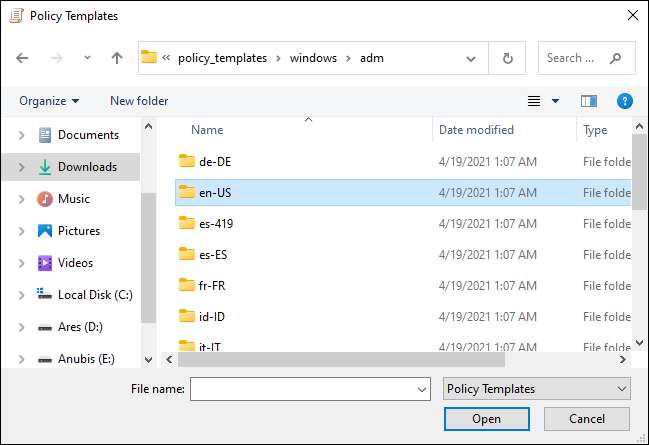Click the Back navigation arrow
Image resolution: width=649 pixels, height=445 pixels.
click(x=23, y=58)
